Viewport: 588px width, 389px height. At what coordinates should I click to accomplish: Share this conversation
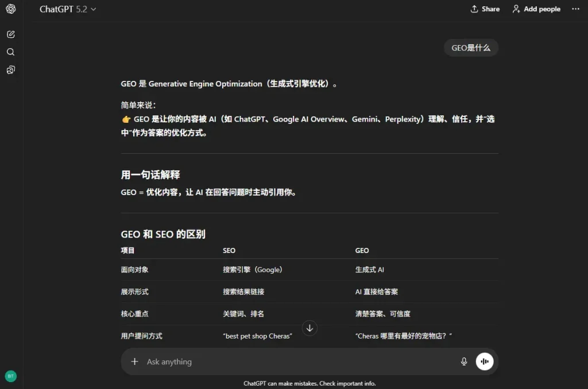point(485,9)
